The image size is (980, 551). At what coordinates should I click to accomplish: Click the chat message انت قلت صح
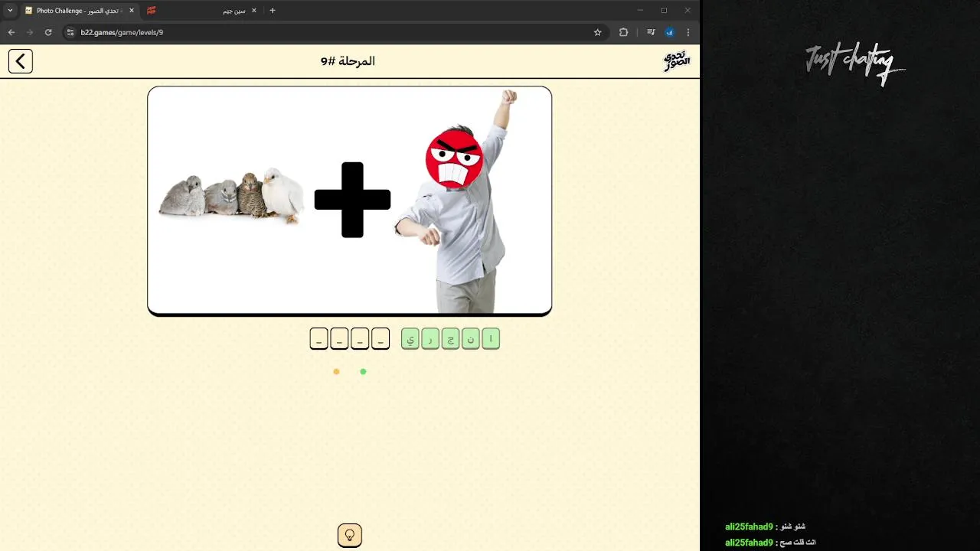tap(796, 542)
